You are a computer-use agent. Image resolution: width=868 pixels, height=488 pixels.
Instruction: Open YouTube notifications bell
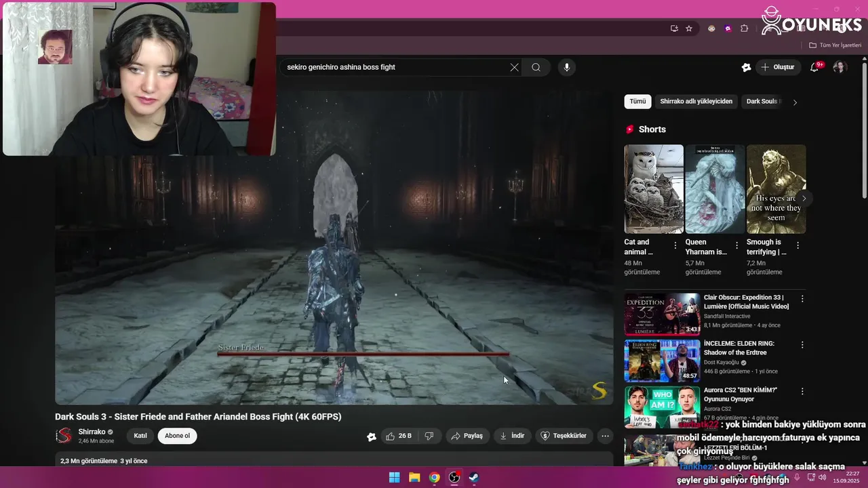pyautogui.click(x=814, y=67)
